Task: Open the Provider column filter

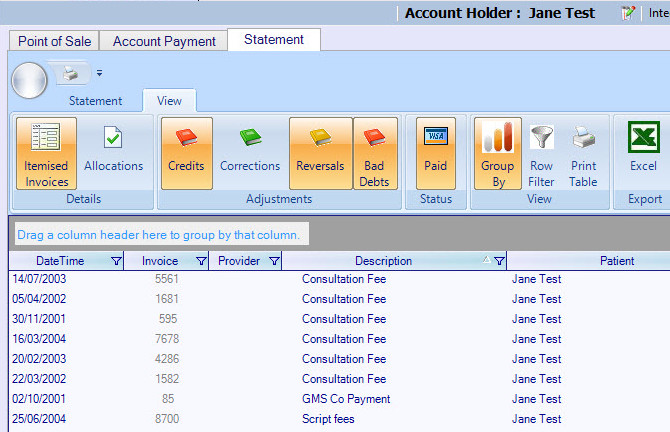Action: [274, 261]
